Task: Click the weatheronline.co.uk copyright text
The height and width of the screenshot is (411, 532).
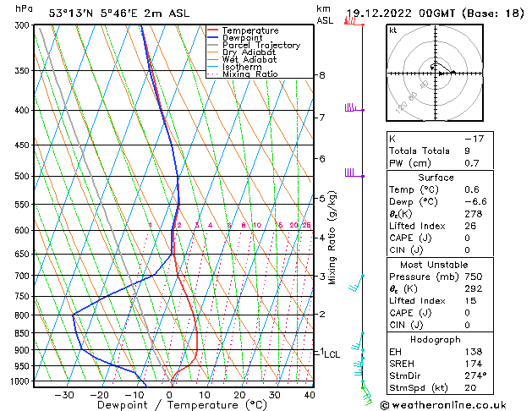Action: [x=443, y=405]
